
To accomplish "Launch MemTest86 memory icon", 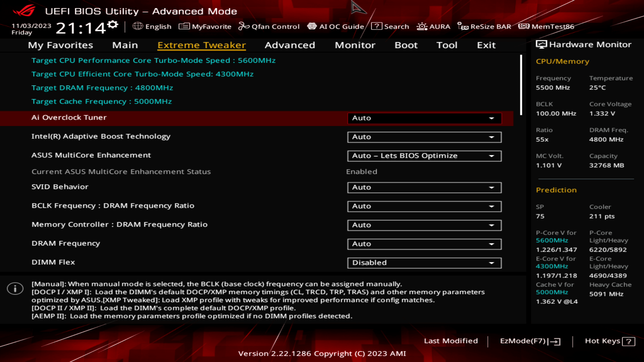I will point(524,26).
